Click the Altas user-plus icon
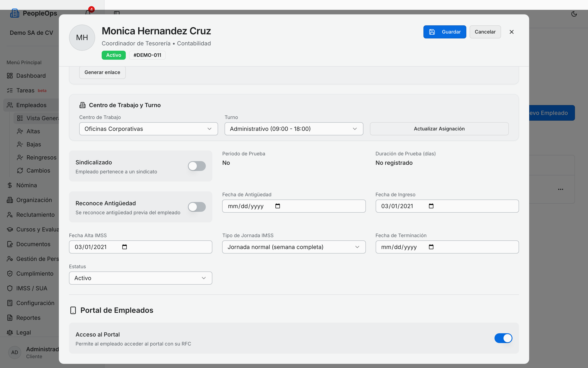 (x=20, y=131)
